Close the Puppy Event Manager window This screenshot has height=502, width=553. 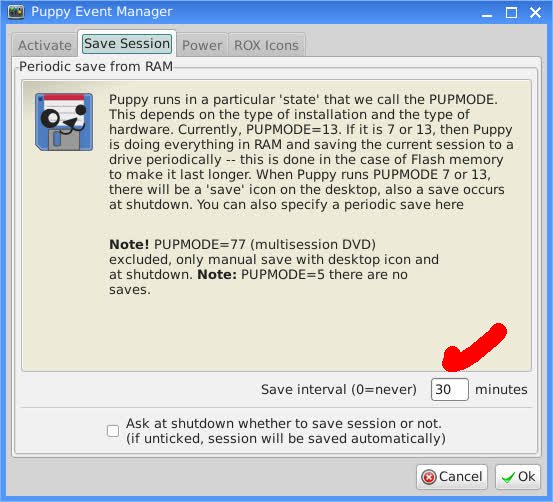pyautogui.click(x=535, y=13)
